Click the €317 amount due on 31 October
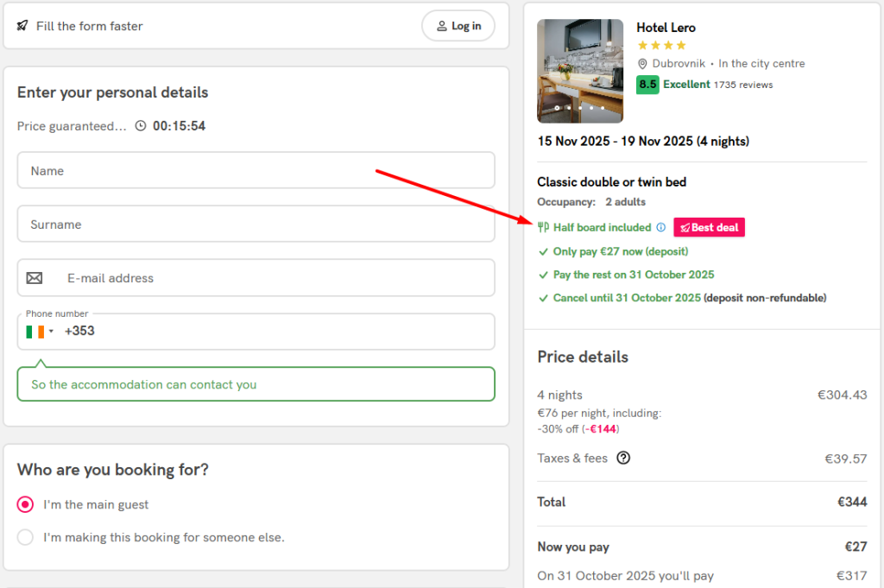 (852, 576)
